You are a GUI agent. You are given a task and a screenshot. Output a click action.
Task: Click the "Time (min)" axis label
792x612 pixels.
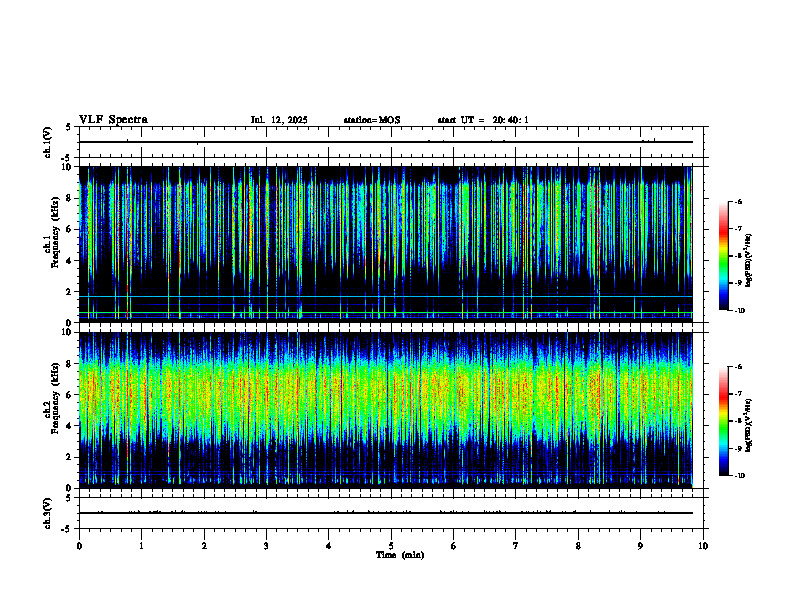(400, 555)
